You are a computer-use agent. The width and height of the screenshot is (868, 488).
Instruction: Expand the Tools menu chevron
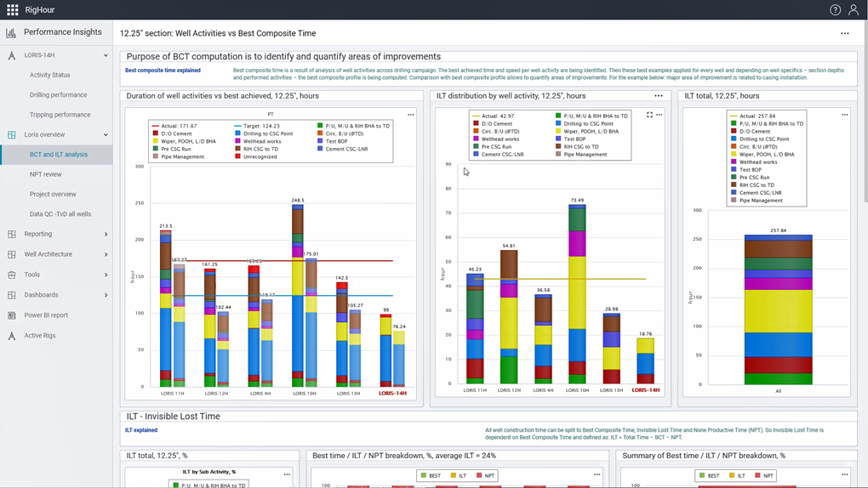(106, 275)
